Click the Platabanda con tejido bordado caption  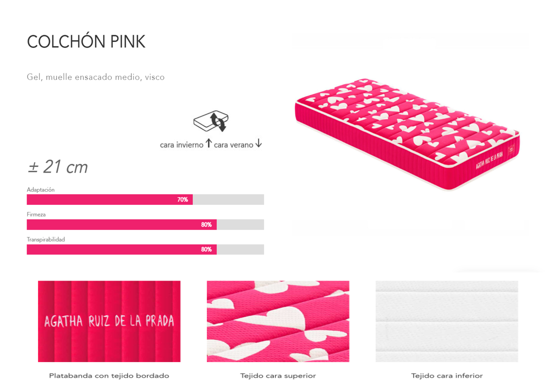point(109,376)
